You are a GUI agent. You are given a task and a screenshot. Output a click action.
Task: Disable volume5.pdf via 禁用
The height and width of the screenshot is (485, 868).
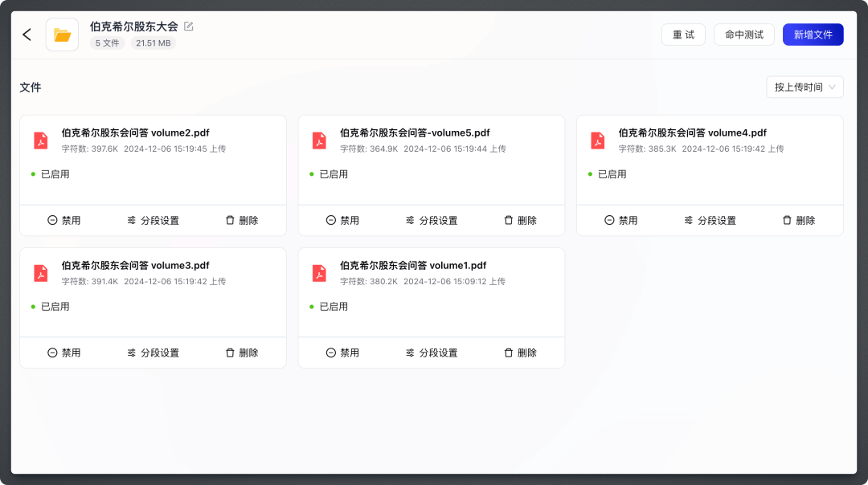tap(342, 220)
